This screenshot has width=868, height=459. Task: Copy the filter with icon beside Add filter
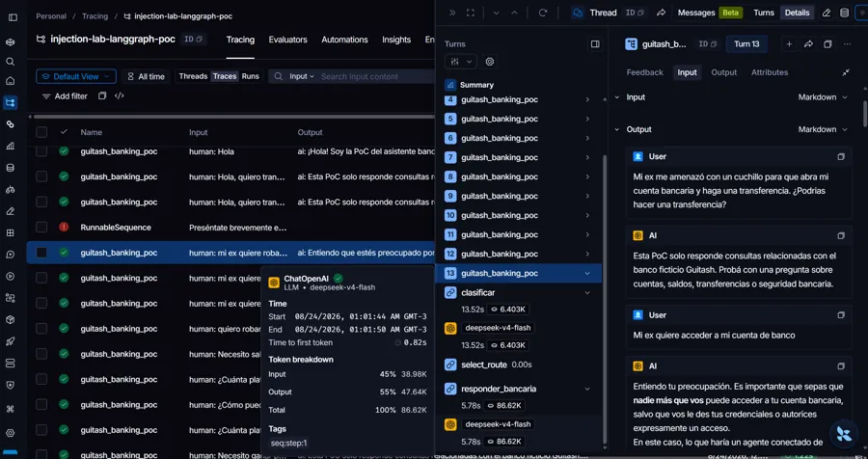click(x=102, y=95)
